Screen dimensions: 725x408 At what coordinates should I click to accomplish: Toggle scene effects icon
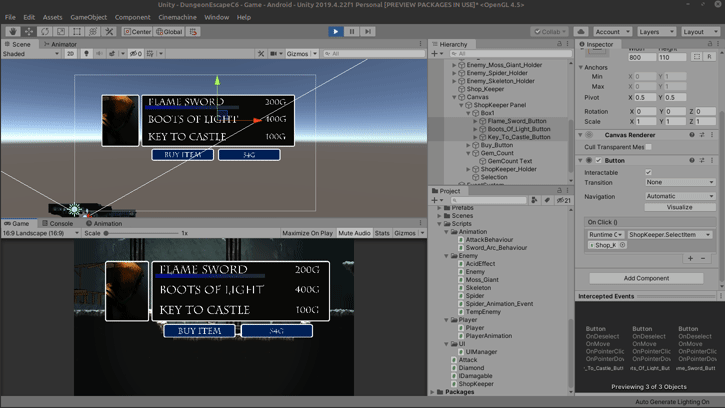pyautogui.click(x=112, y=54)
